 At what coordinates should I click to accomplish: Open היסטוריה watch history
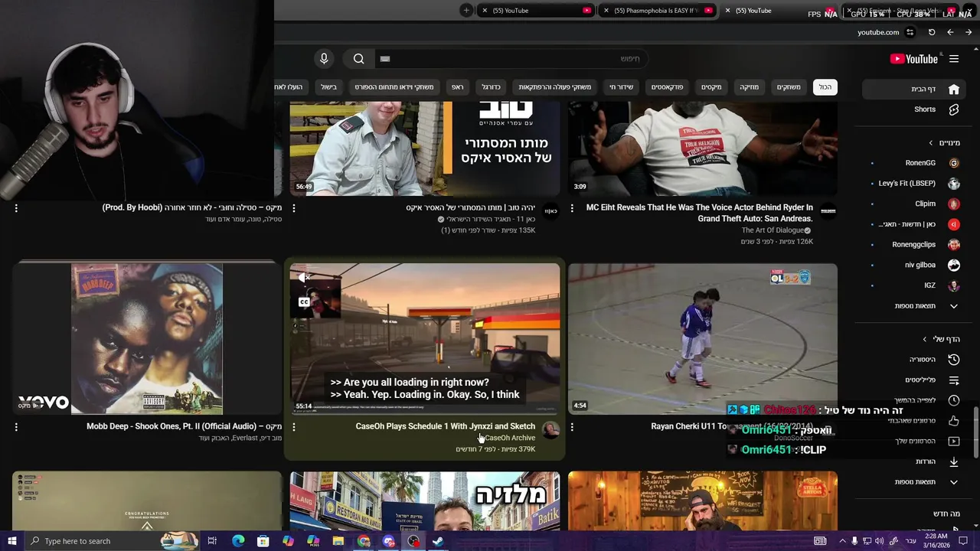915,360
